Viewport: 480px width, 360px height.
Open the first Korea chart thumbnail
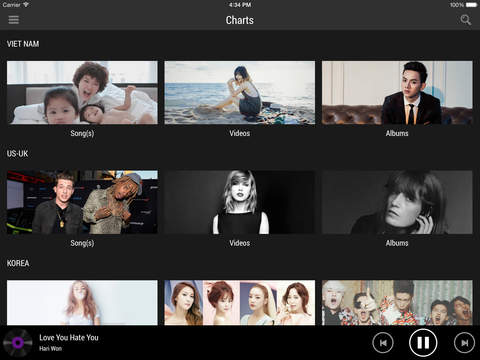click(x=82, y=303)
